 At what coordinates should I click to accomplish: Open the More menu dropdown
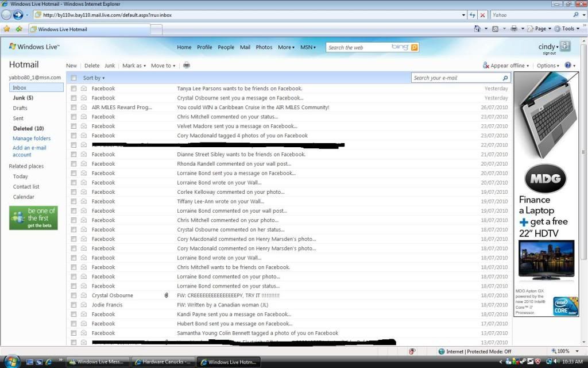tap(286, 47)
